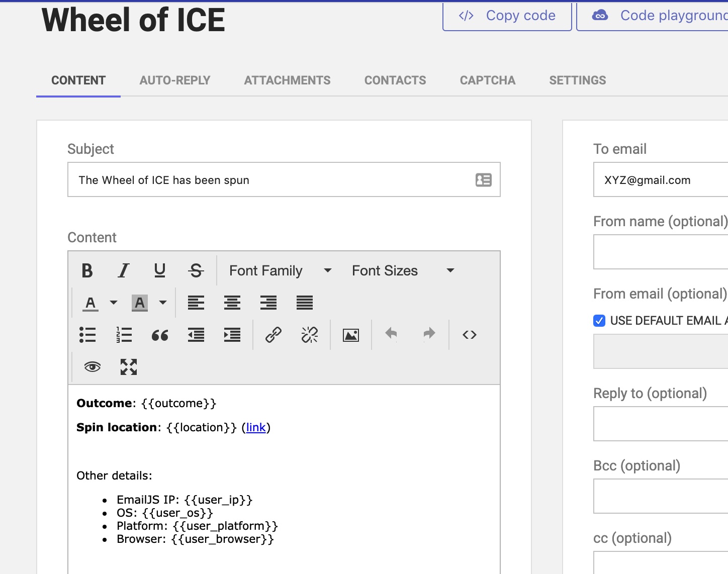Enter fullscreen editor mode
This screenshot has width=728, height=574.
(x=129, y=367)
